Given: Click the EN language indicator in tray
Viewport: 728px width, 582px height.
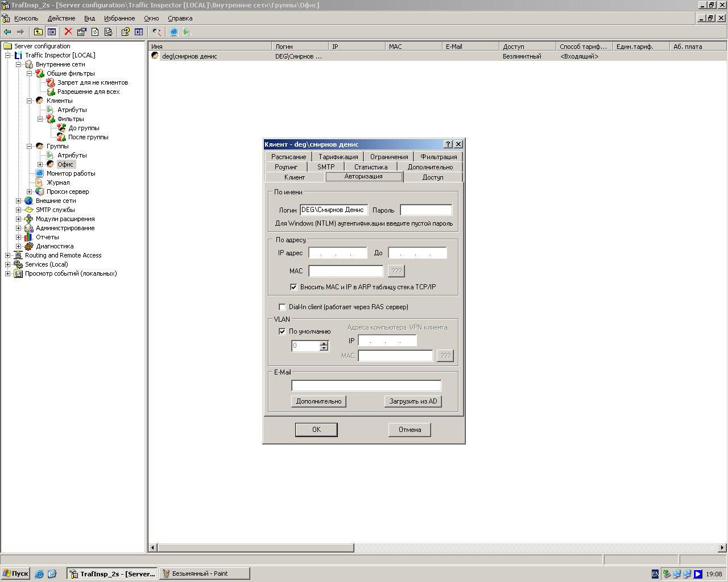Looking at the screenshot, I should (655, 574).
